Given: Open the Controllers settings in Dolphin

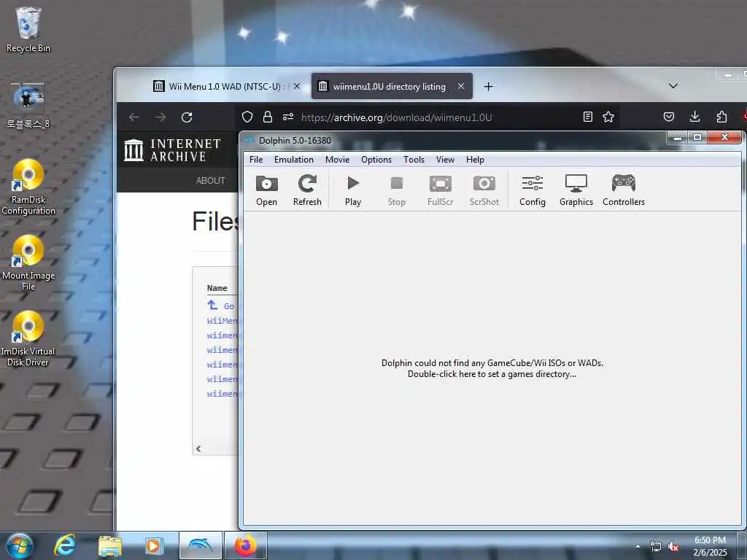Looking at the screenshot, I should [624, 190].
